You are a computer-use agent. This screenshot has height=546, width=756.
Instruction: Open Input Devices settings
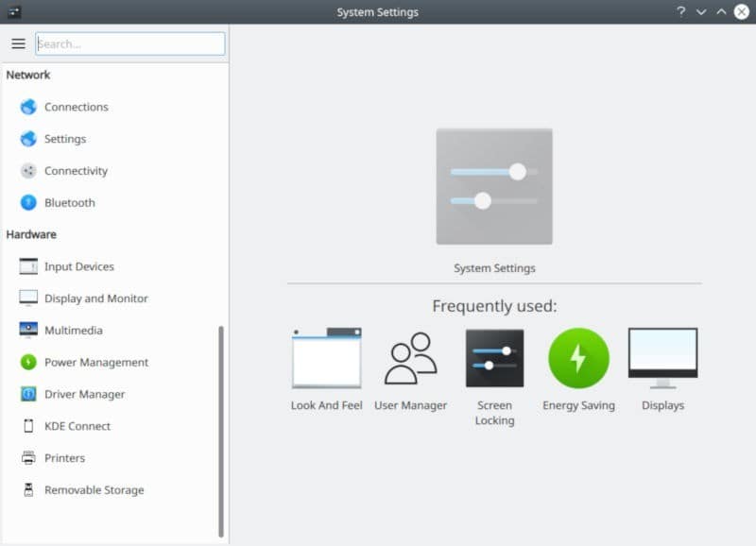coord(79,266)
